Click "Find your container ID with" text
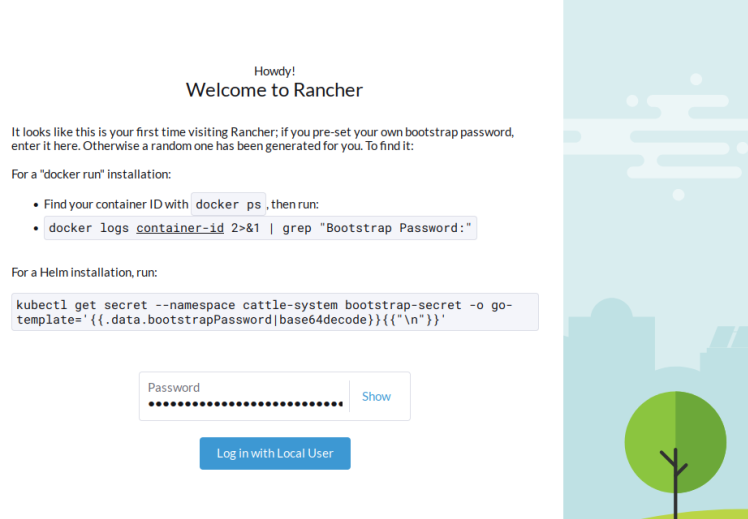The width and height of the screenshot is (748, 519). click(116, 204)
